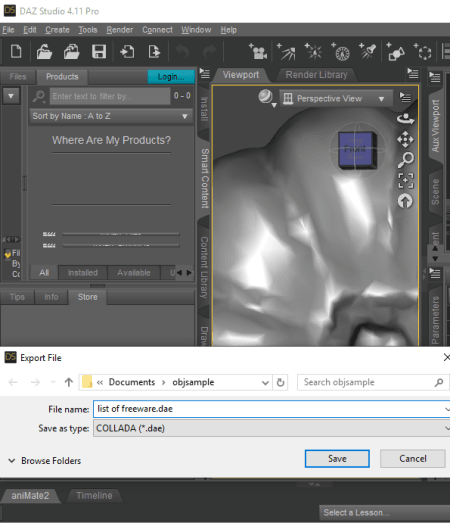The height and width of the screenshot is (523, 450).
Task: Open the Aux Viewport side tab
Action: point(435,126)
